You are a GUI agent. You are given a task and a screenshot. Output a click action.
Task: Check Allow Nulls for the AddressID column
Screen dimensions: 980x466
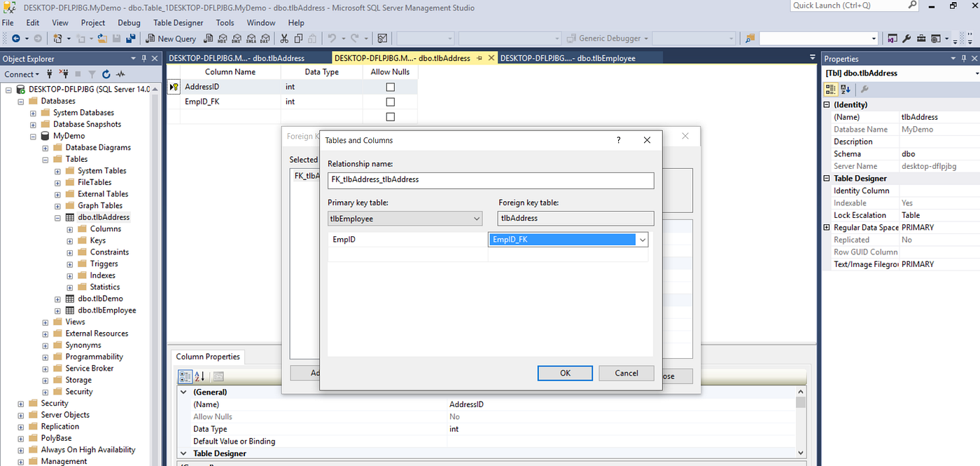pos(390,86)
